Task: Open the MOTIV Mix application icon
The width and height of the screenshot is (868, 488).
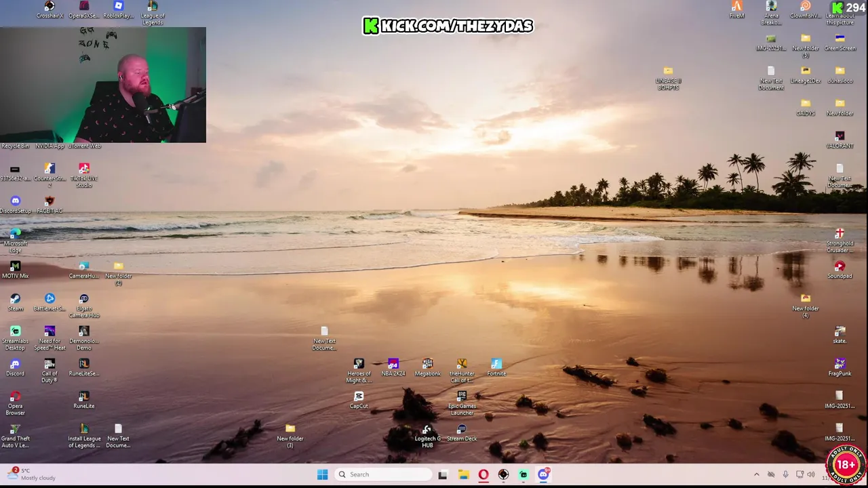Action: pyautogui.click(x=15, y=270)
